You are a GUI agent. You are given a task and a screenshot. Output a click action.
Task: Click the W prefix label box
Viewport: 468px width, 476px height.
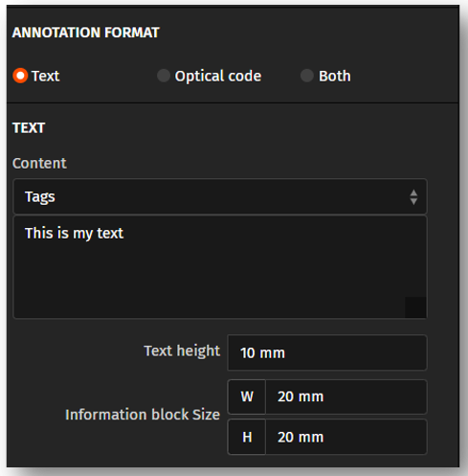[x=247, y=397]
